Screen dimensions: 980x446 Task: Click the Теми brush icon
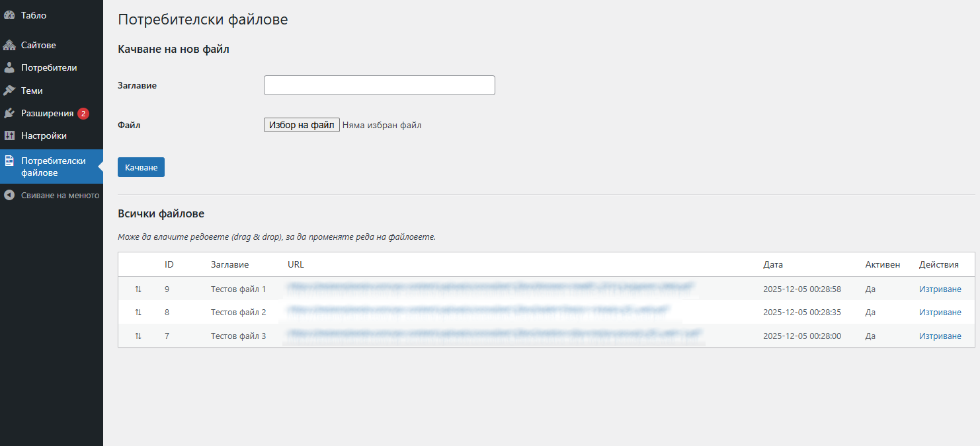[9, 91]
